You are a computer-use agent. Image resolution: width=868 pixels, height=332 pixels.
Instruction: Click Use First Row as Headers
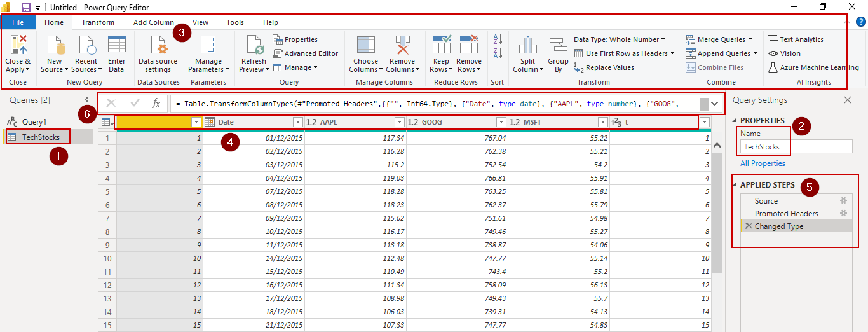[x=624, y=53]
